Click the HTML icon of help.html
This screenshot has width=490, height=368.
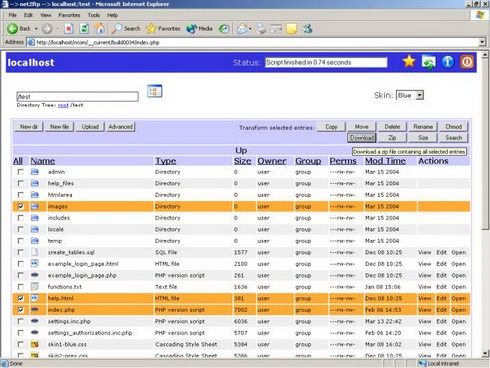click(35, 298)
